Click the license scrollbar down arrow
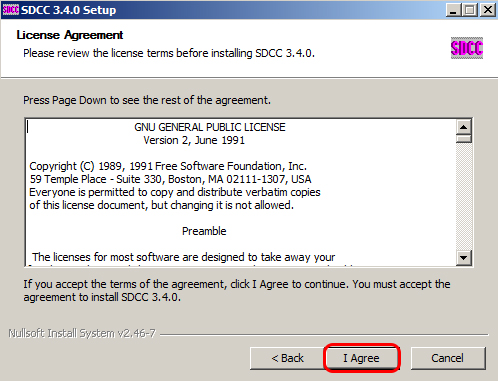The image size is (498, 381). 464,258
